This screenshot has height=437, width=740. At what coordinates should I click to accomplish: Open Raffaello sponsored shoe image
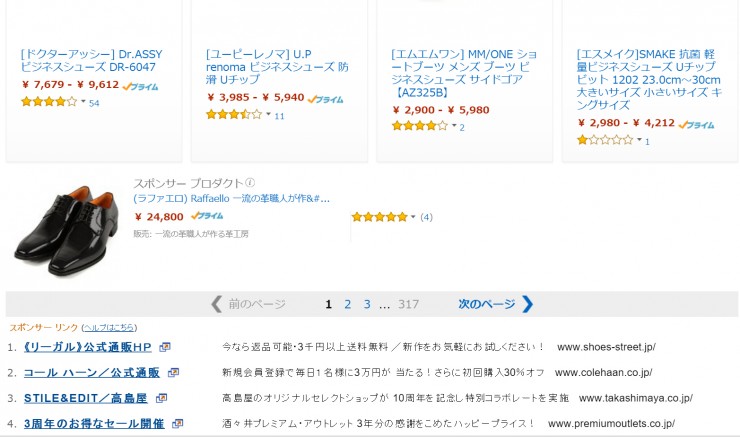click(x=65, y=230)
